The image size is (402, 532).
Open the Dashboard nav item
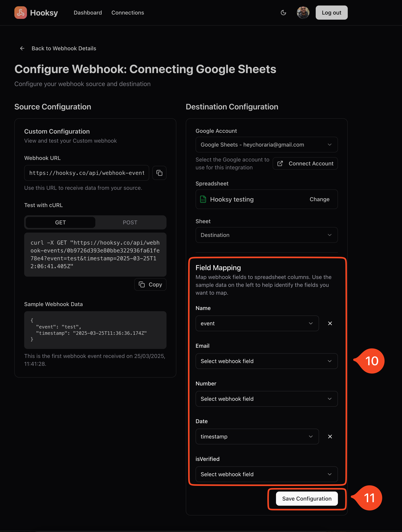coord(88,13)
